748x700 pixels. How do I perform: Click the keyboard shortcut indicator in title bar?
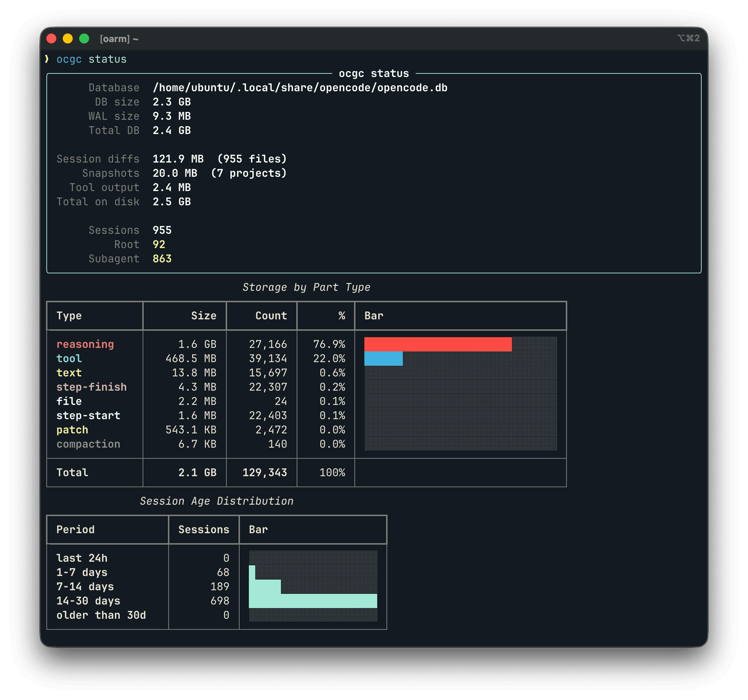(688, 38)
